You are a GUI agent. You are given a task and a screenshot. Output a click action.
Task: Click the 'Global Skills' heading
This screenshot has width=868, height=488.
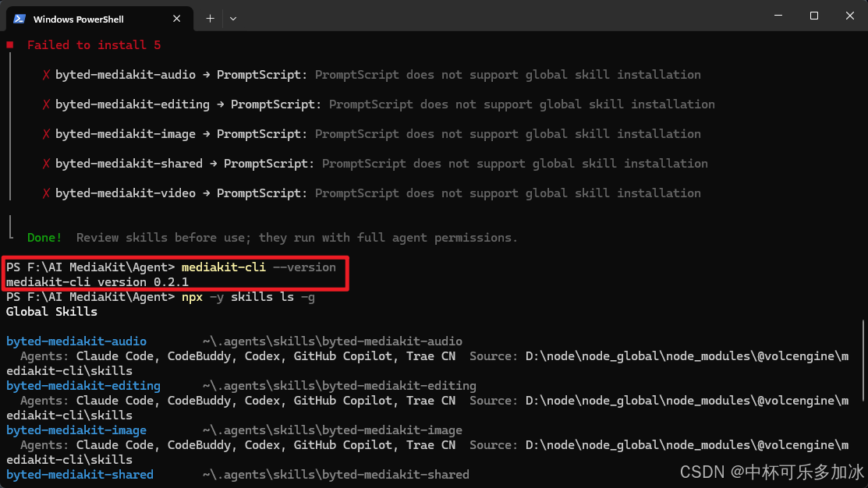point(51,312)
